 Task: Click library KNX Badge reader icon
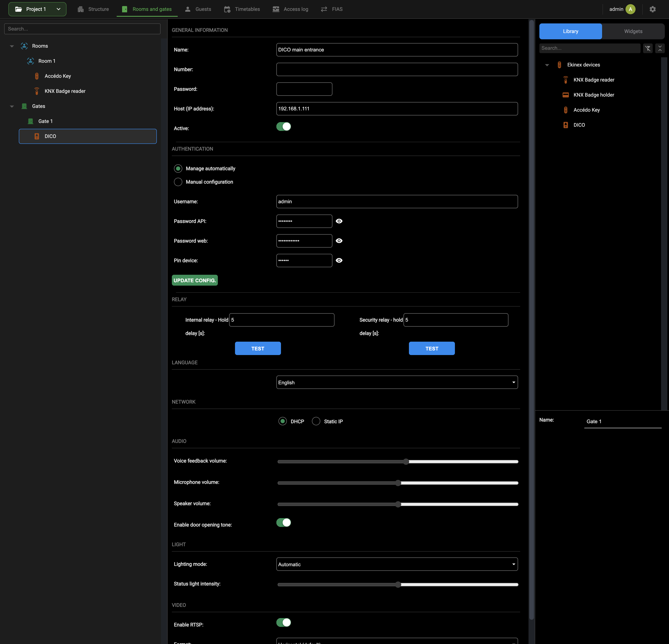point(566,80)
